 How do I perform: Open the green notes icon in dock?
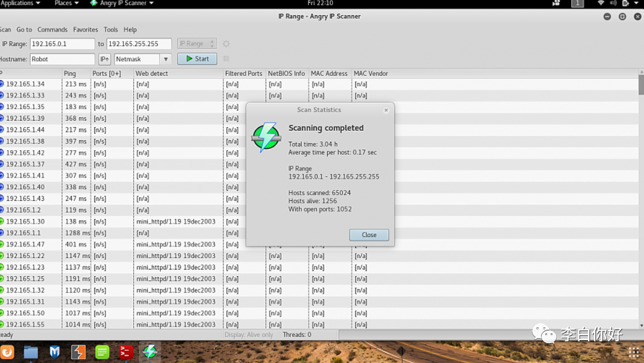point(102,352)
